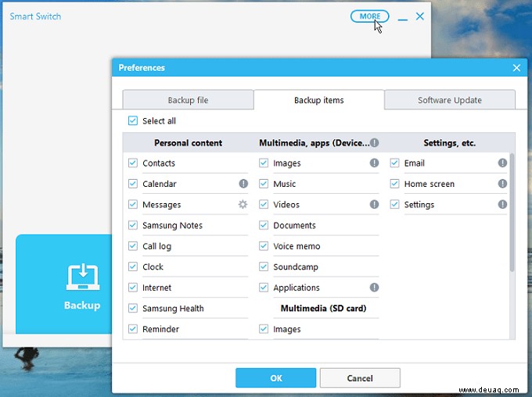Click the Backup laptop icon in Smart Switch

[x=83, y=277]
